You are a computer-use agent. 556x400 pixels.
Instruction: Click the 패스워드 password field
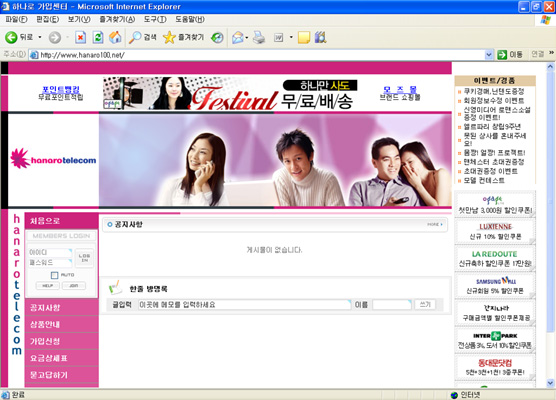tap(50, 263)
